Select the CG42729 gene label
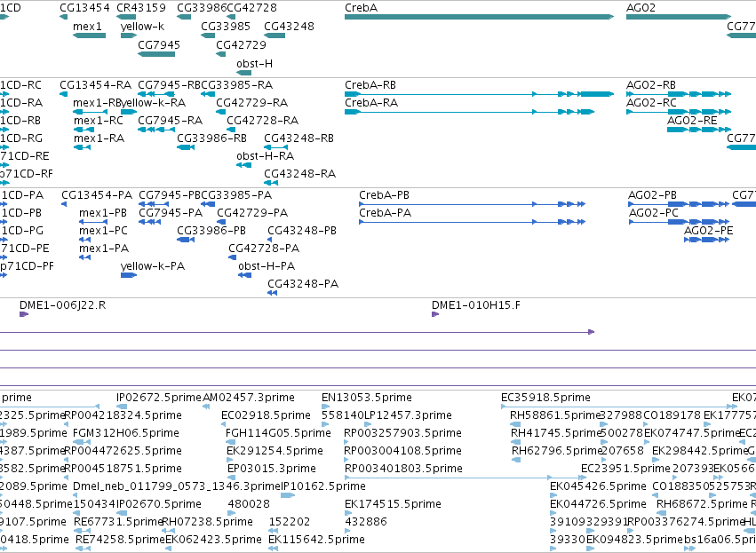Image resolution: width=756 pixels, height=553 pixels. tap(241, 44)
